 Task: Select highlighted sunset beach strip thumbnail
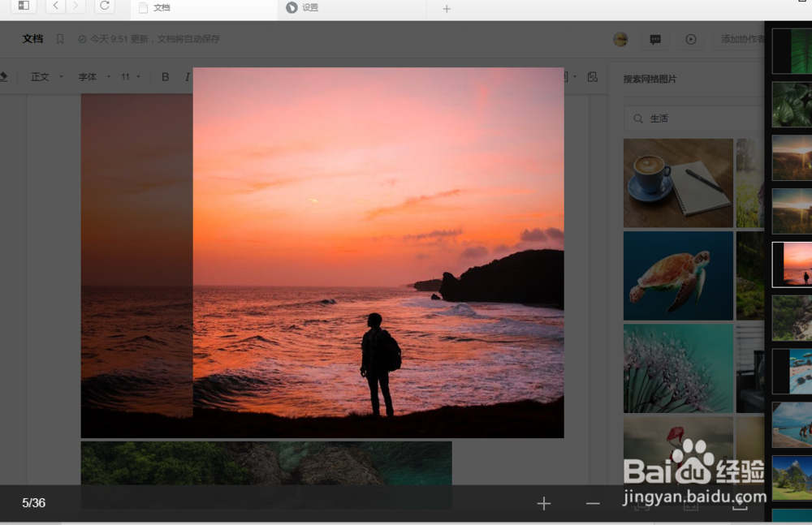click(792, 265)
